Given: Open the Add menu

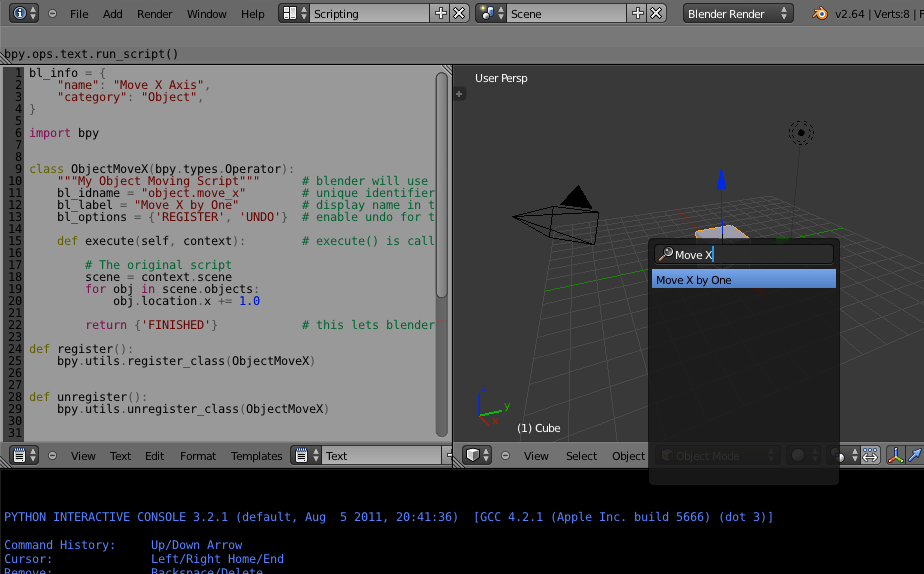Looking at the screenshot, I should click(113, 14).
